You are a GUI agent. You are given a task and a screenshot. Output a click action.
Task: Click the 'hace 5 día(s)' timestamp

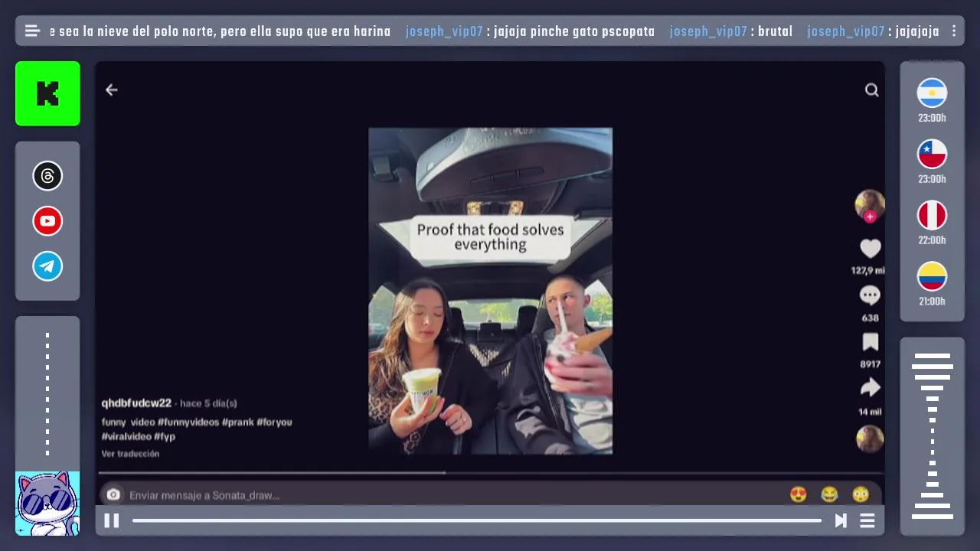[x=208, y=403]
